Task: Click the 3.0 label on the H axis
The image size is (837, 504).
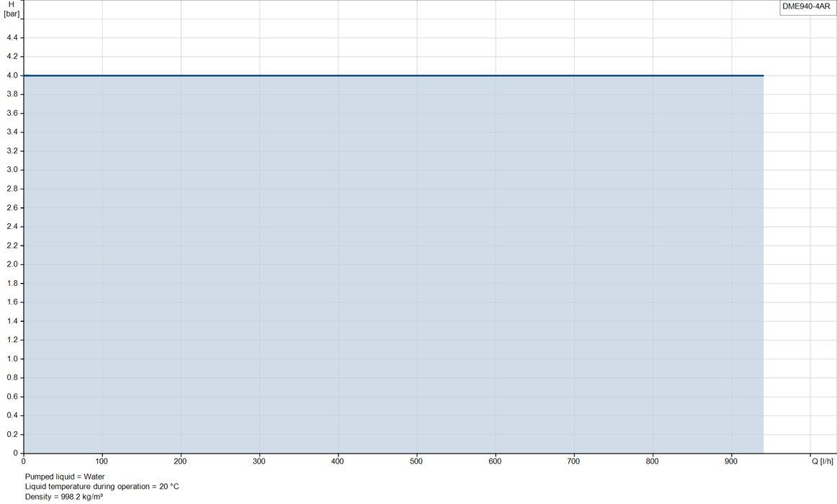Action: (x=12, y=170)
